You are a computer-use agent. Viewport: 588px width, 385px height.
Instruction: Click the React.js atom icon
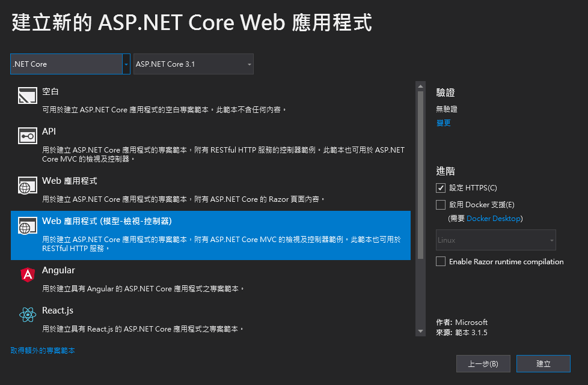28,315
